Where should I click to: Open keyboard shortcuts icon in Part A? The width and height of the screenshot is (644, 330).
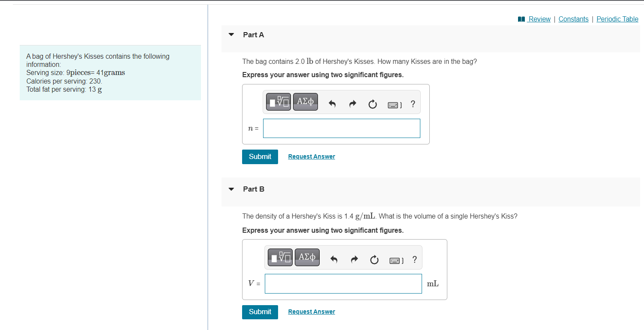394,104
